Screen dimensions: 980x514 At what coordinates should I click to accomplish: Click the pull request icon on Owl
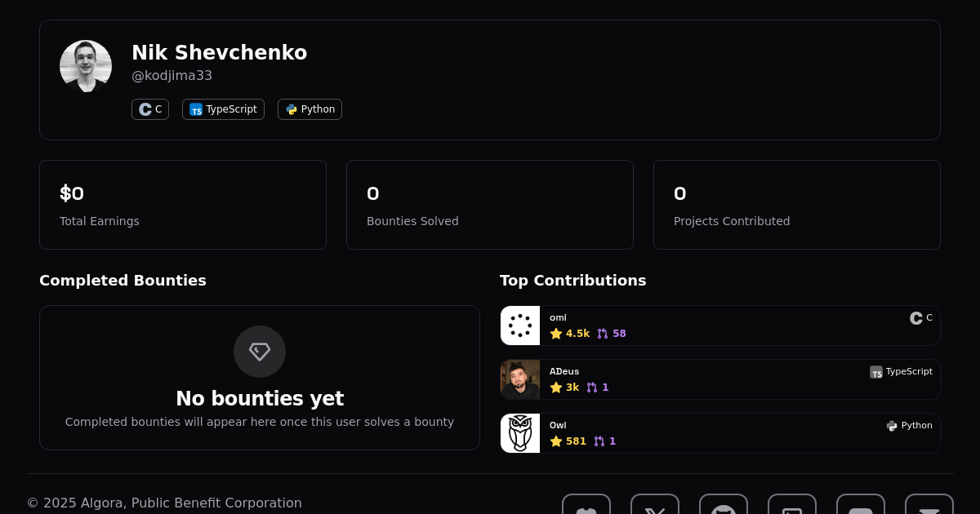pos(599,441)
